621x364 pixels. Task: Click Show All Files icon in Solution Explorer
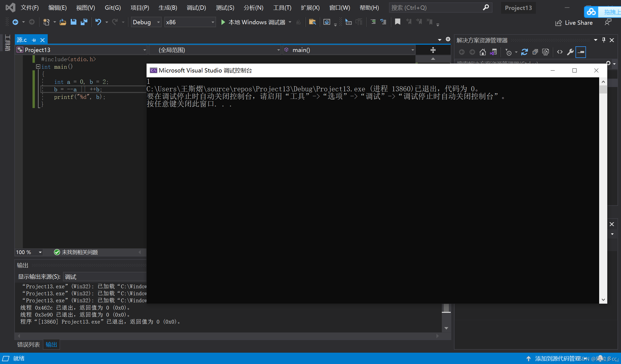[546, 52]
